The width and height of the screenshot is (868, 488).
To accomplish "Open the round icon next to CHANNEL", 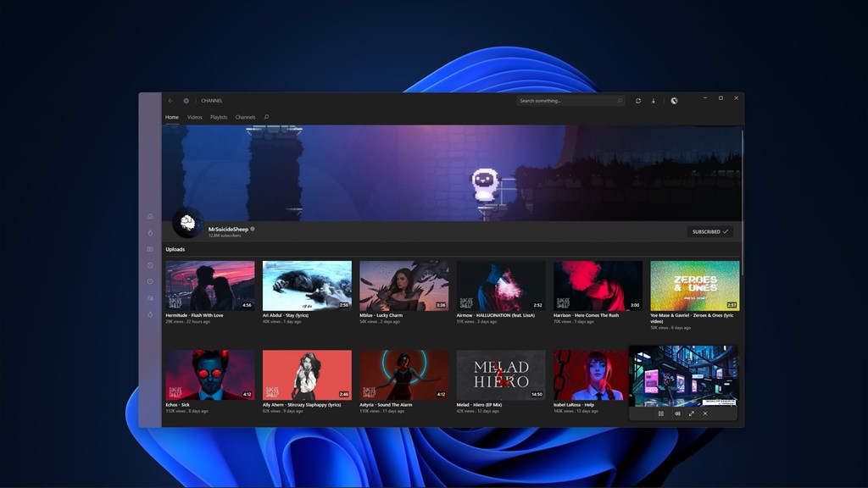I will click(x=186, y=101).
